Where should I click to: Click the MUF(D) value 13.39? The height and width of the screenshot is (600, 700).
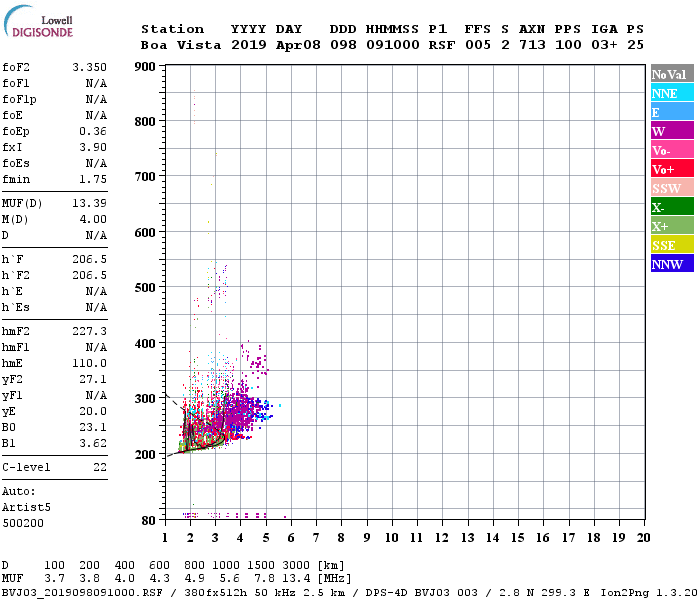tap(90, 204)
